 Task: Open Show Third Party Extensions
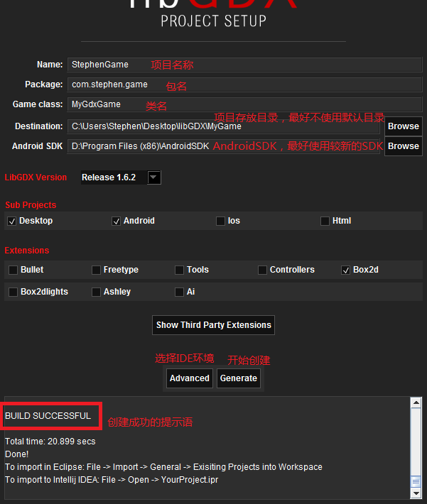pos(213,325)
